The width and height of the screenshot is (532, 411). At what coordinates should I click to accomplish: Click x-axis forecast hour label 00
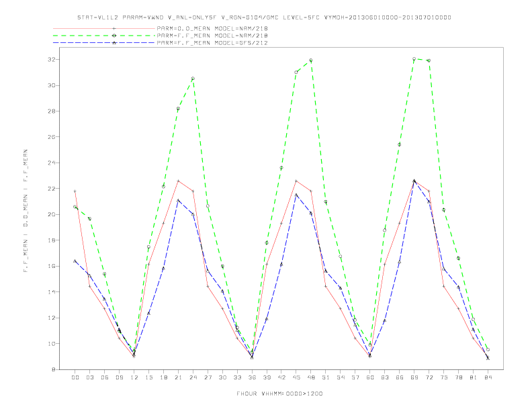75,377
